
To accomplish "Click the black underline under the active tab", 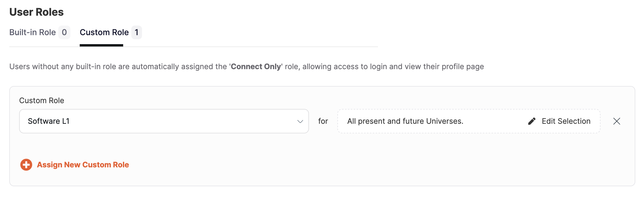I will 101,45.
